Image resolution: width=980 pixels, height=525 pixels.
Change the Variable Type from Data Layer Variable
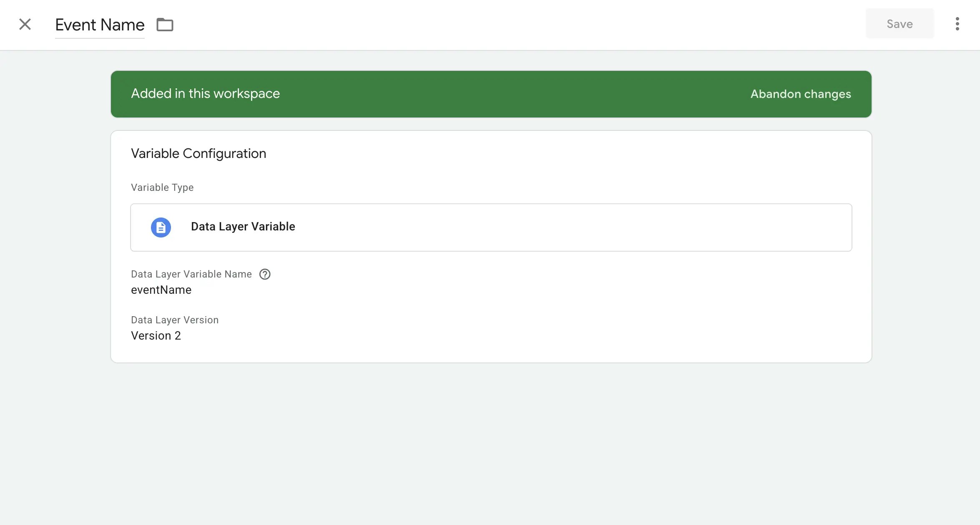click(x=491, y=227)
